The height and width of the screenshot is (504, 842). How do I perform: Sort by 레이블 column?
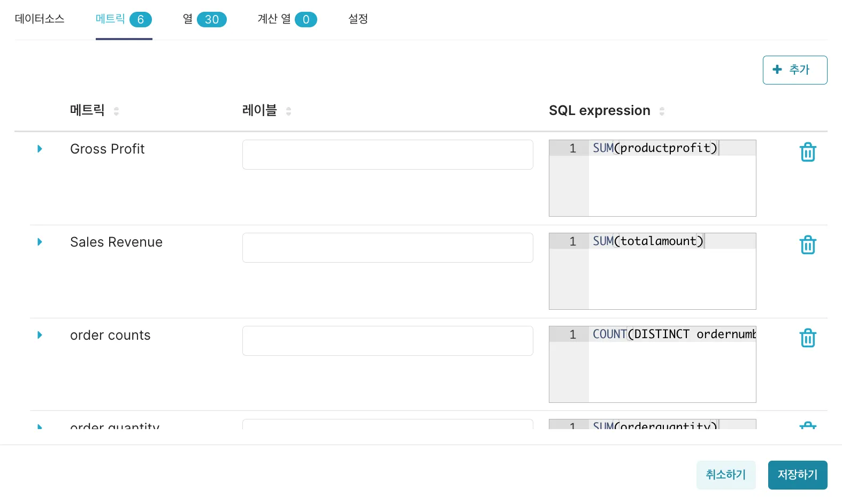288,111
